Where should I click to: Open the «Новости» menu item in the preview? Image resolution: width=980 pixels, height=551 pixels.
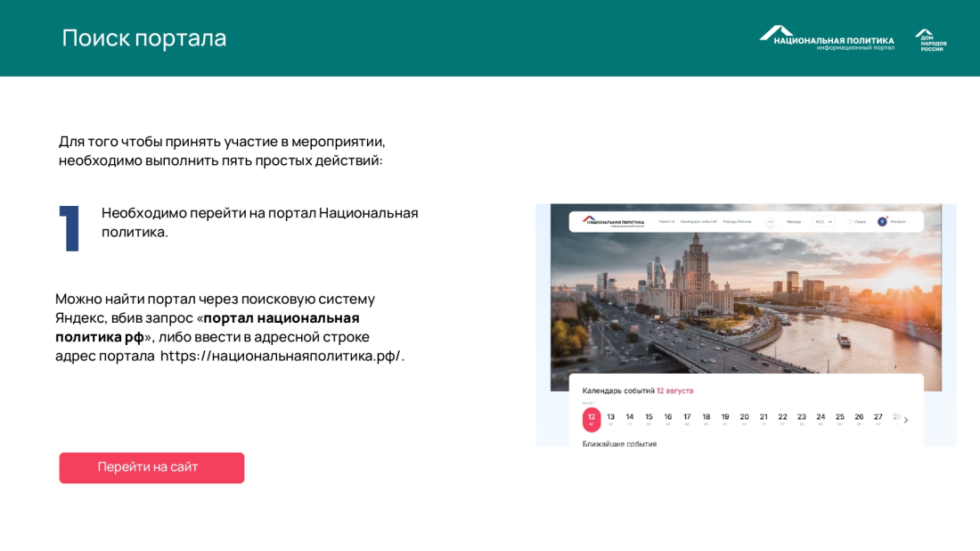coord(666,221)
